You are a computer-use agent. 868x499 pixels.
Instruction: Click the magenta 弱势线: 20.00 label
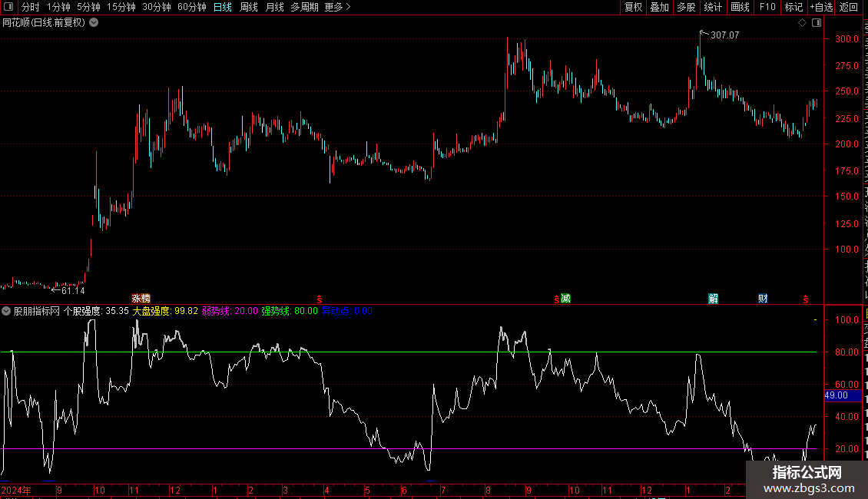pos(230,311)
